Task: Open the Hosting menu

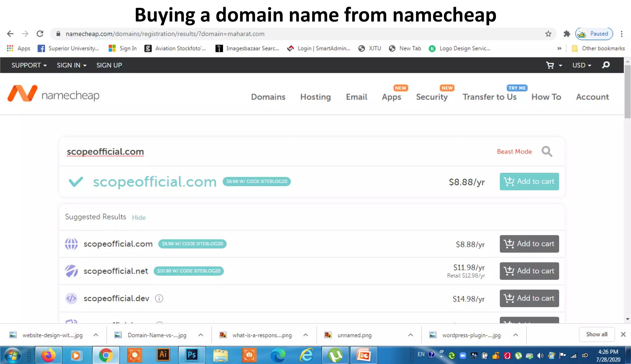Action: point(315,97)
